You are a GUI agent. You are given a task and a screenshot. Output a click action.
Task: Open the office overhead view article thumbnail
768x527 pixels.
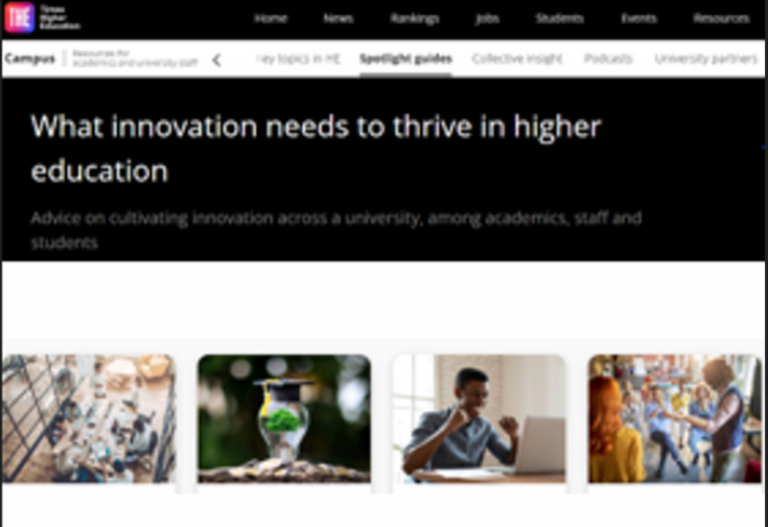(89, 419)
